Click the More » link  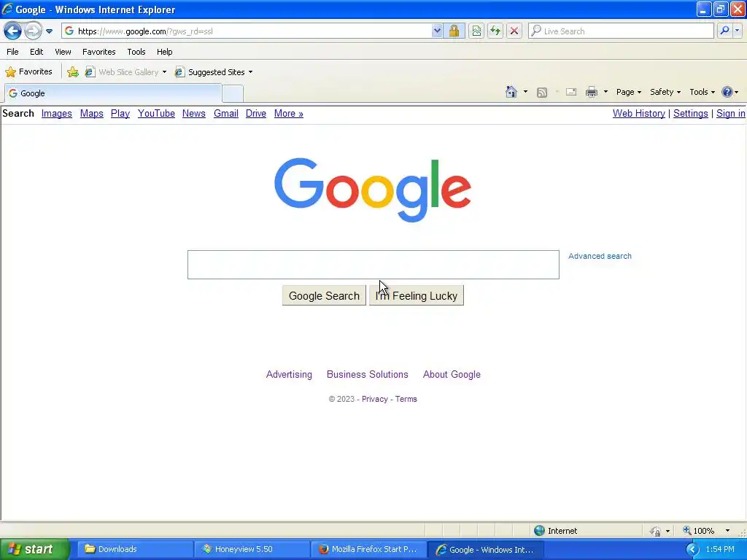click(x=289, y=113)
